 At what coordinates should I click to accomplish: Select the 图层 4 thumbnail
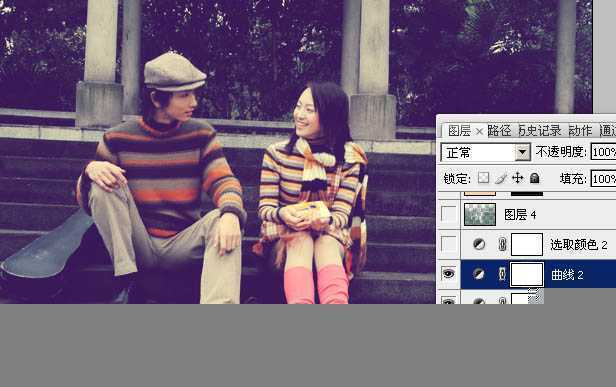click(480, 215)
